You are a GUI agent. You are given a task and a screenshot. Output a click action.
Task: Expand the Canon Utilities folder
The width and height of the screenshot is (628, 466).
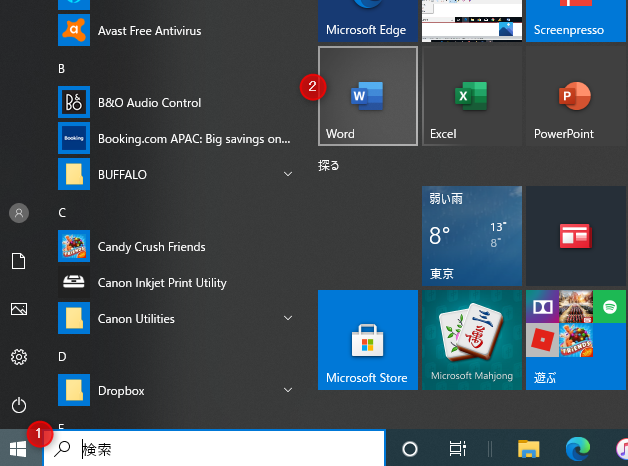[x=288, y=319]
